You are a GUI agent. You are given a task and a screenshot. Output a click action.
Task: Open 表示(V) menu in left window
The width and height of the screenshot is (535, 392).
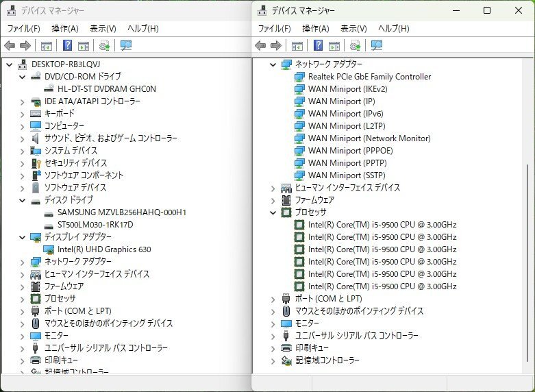tap(103, 28)
